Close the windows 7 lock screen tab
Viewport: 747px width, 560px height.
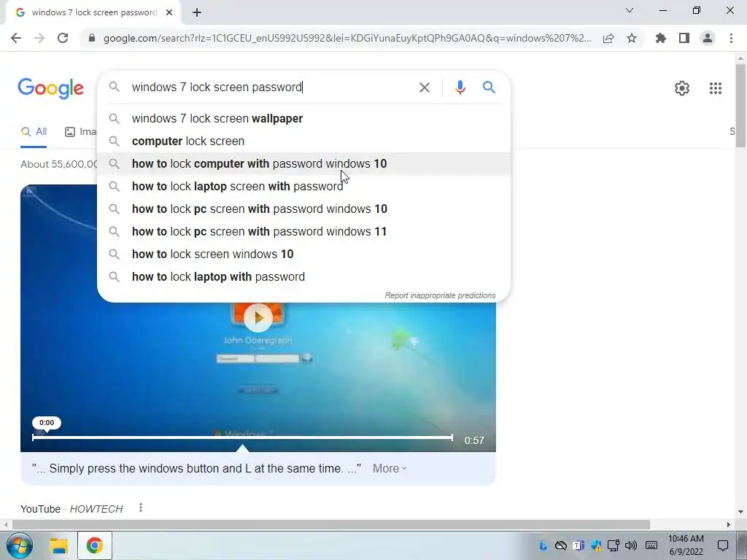(169, 13)
